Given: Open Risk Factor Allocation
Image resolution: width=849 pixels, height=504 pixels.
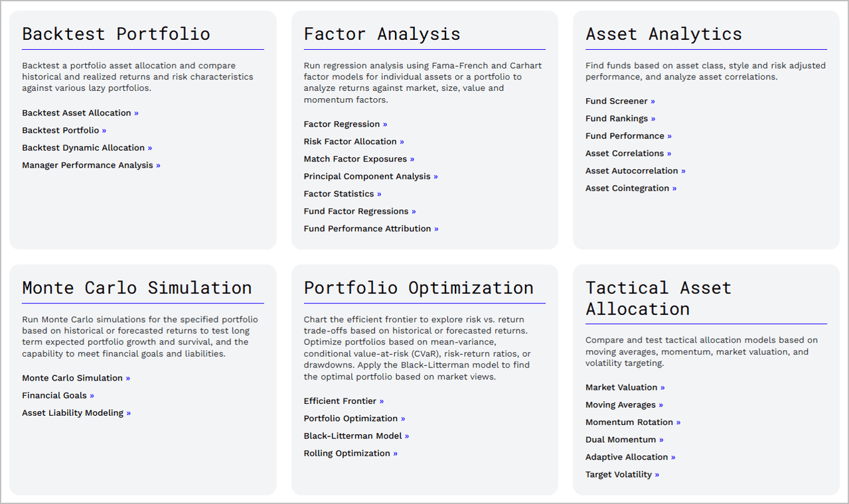Looking at the screenshot, I should coord(354,141).
